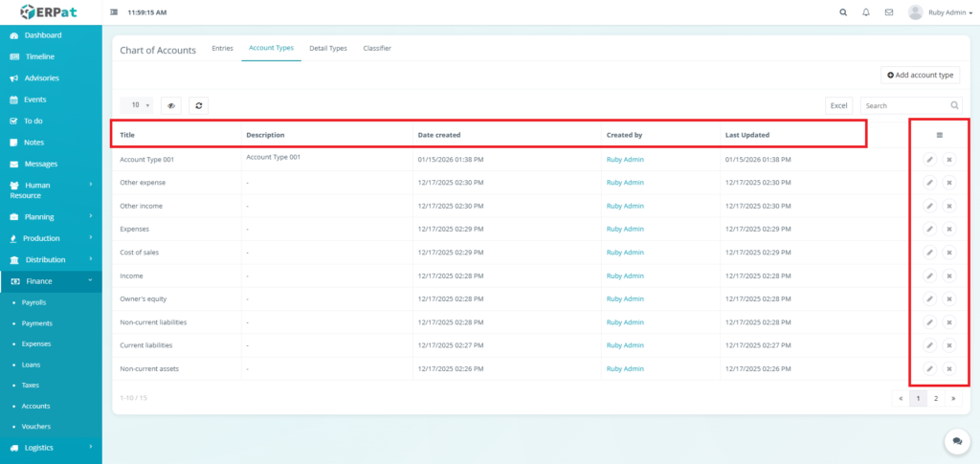Click the Add account type button
Image resolution: width=980 pixels, height=464 pixels.
(x=920, y=75)
